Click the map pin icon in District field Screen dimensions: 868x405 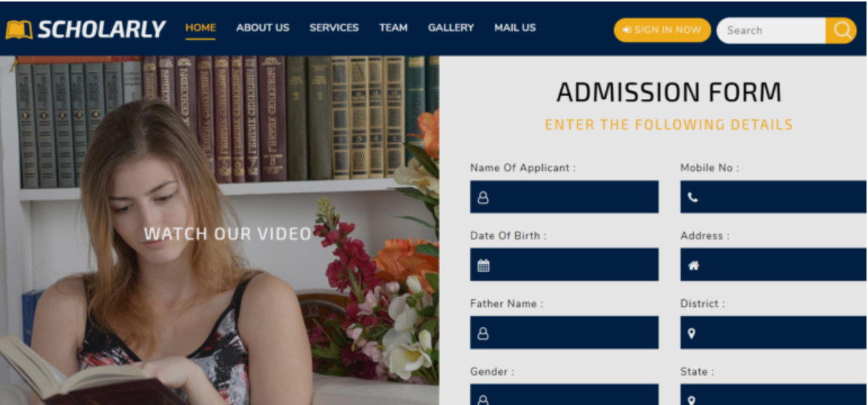(692, 333)
